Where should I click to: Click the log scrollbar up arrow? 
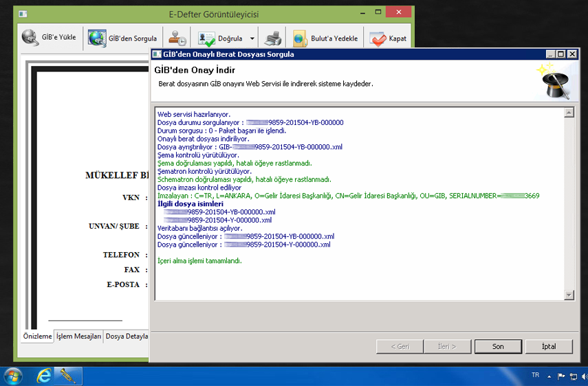(569, 113)
